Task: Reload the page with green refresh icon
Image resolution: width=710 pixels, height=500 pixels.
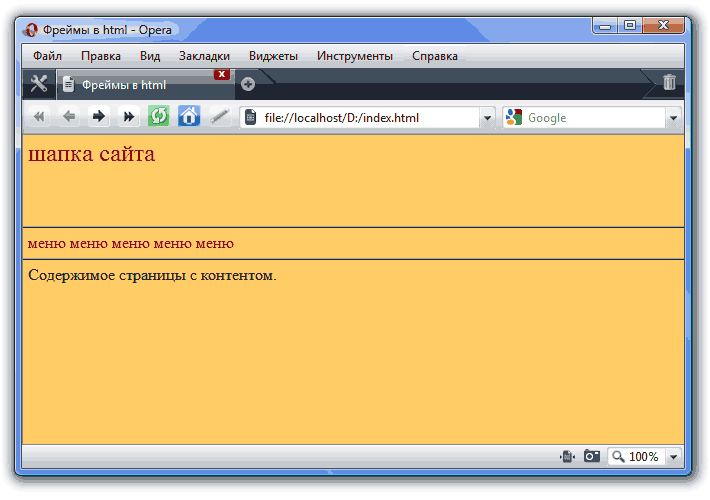Action: click(158, 117)
